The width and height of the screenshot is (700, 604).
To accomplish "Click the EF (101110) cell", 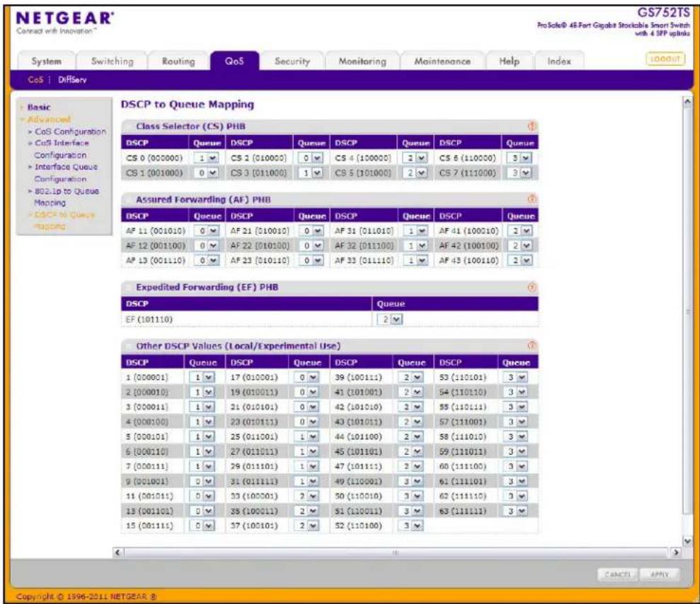I will click(x=246, y=320).
